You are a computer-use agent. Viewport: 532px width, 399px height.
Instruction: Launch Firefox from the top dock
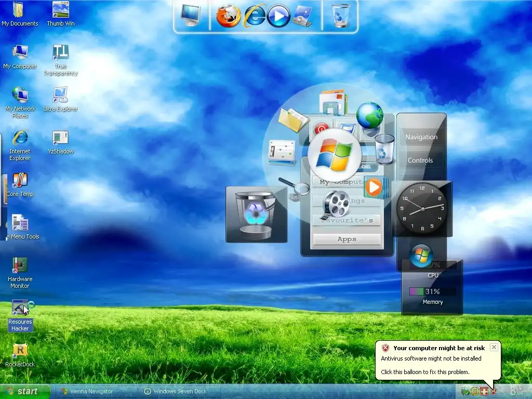click(x=229, y=16)
